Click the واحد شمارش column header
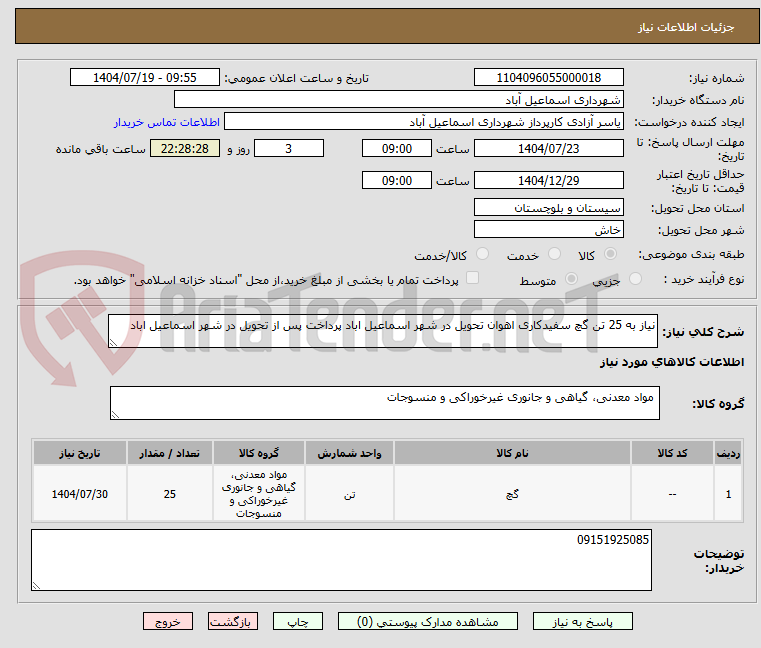Image resolution: width=761 pixels, height=648 pixels. point(349,453)
